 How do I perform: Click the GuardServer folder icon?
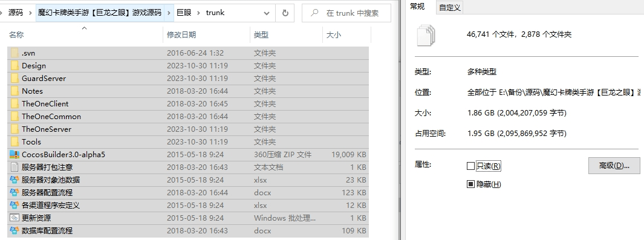coord(15,79)
